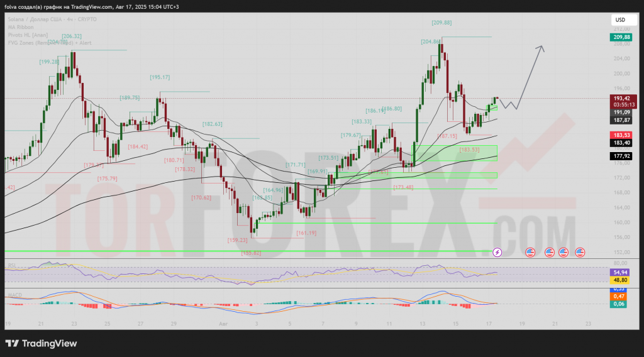This screenshot has height=357, width=644.
Task: Click the 15 date on time axis
Action: coord(455,324)
